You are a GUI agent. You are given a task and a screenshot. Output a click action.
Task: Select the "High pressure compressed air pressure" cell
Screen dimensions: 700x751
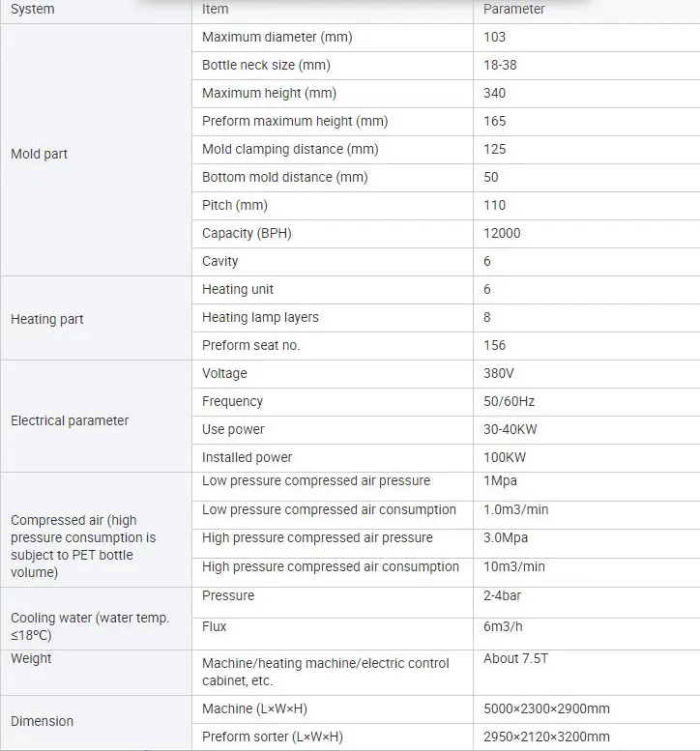coord(317,537)
